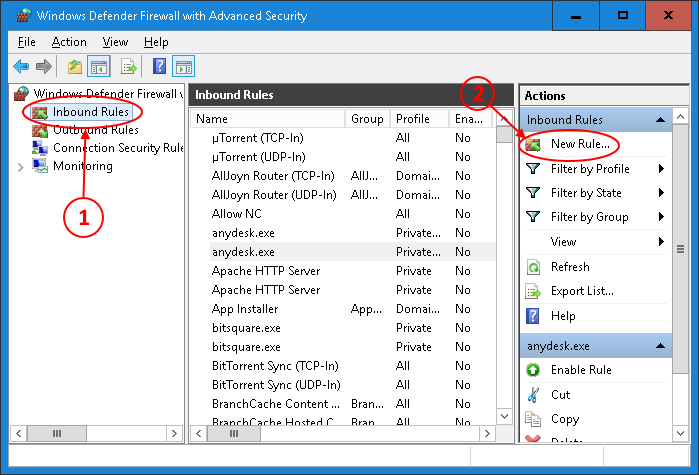699x475 pixels.
Task: Click New Rule... in the Actions pane
Action: tap(579, 145)
